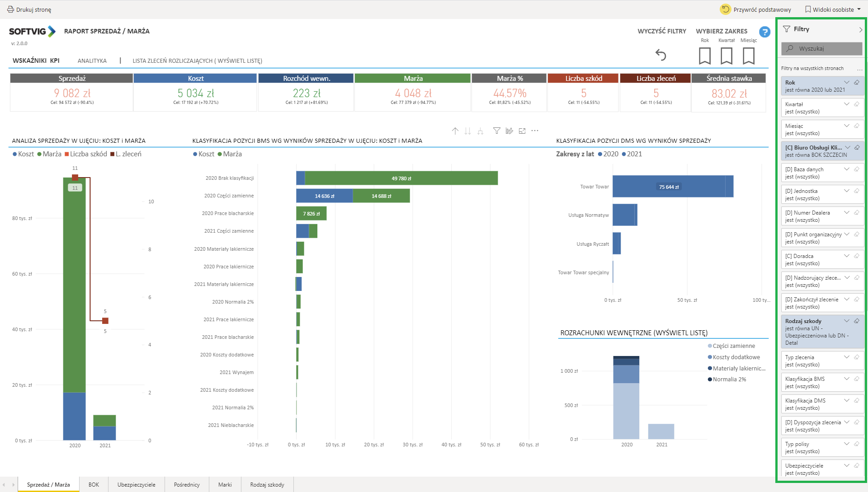This screenshot has height=492, width=868.
Task: Click the blue help question mark icon
Action: (x=764, y=32)
